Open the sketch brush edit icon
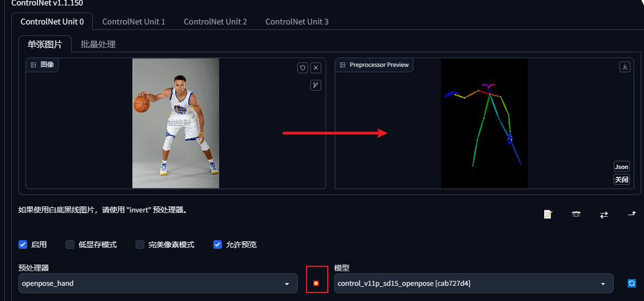Image resolution: width=644 pixels, height=301 pixels. (x=315, y=85)
